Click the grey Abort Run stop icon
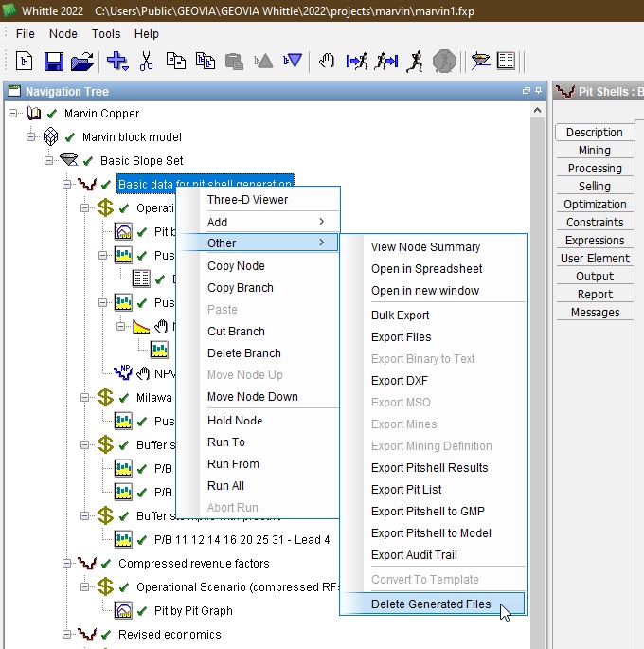Image resolution: width=644 pixels, height=649 pixels. [444, 62]
